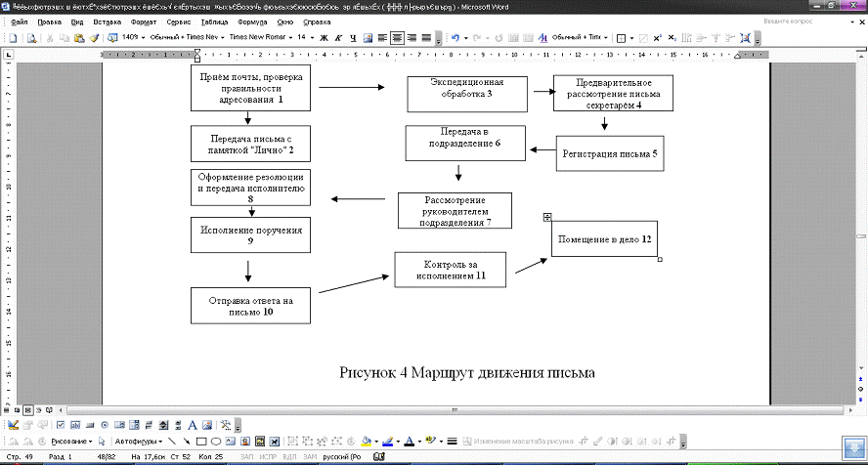The height and width of the screenshot is (465, 868).
Task: Open the Формат menu
Action: (143, 21)
